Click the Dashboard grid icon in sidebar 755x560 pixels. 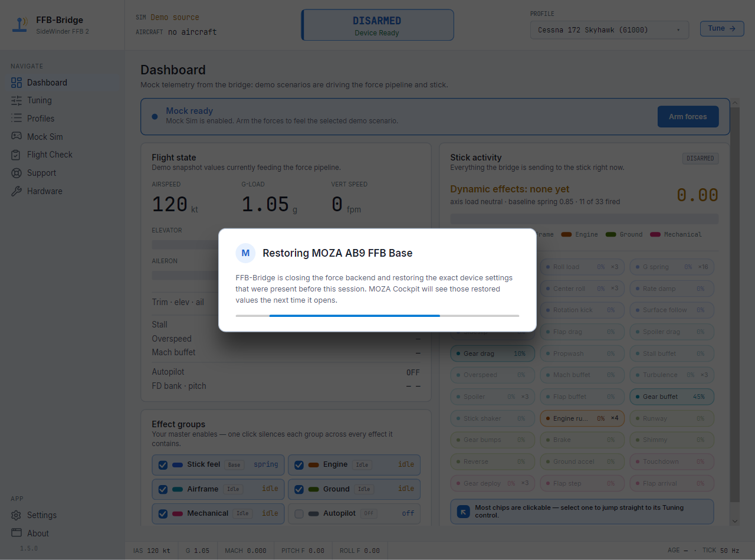point(17,83)
